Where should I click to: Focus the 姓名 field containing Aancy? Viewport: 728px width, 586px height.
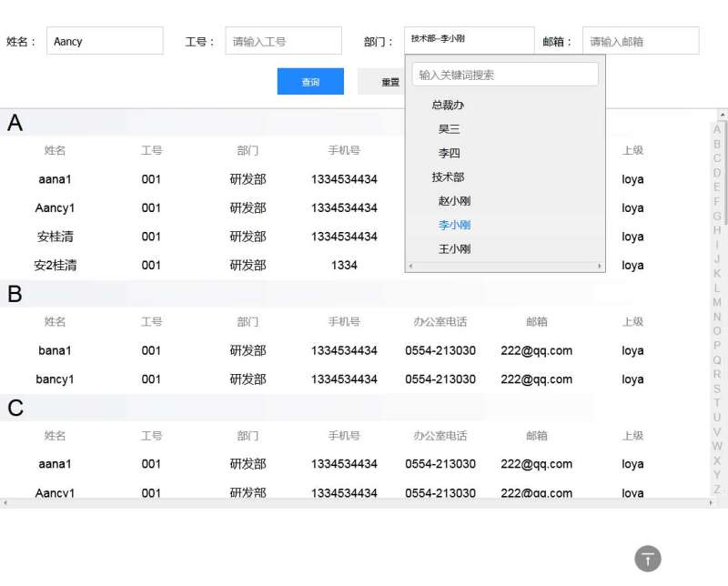click(105, 41)
